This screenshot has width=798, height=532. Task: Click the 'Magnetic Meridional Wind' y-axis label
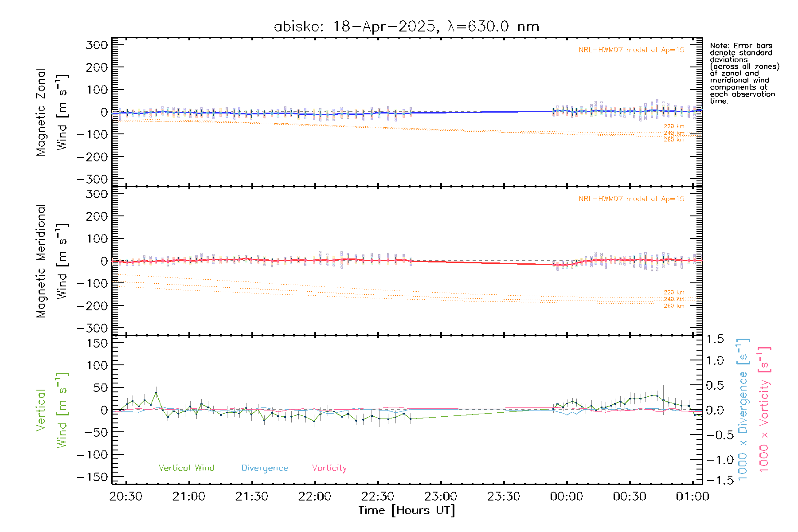51,261
